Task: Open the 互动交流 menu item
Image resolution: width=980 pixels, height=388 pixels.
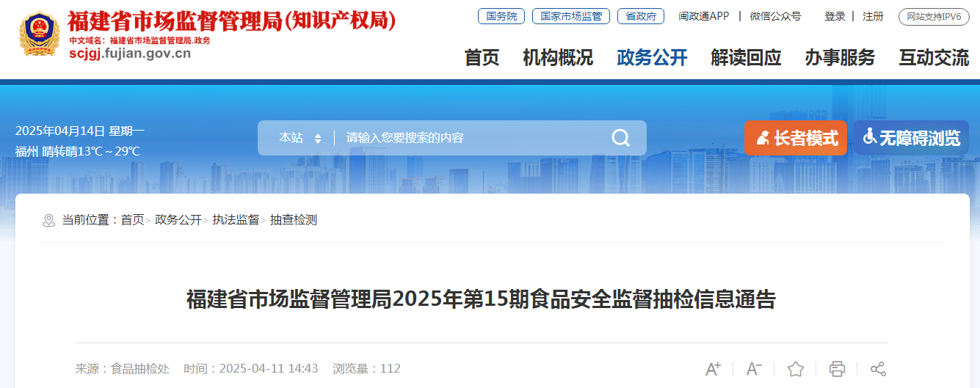Action: click(x=934, y=58)
